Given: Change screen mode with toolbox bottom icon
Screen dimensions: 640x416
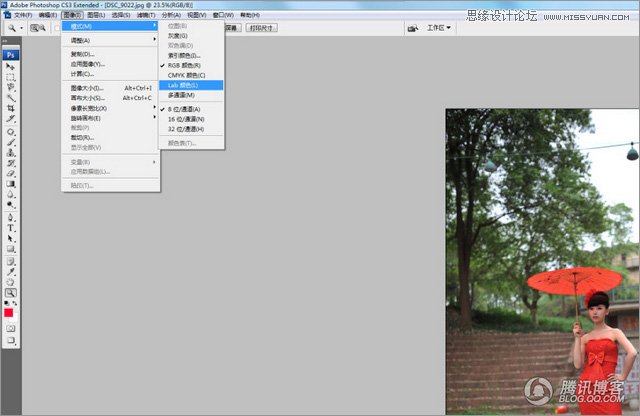Looking at the screenshot, I should pyautogui.click(x=11, y=340).
